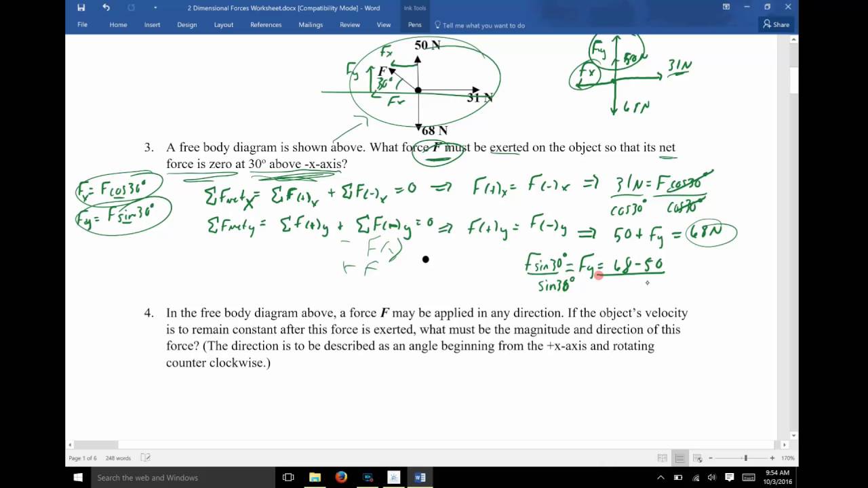This screenshot has width=868, height=488.
Task: Open the Windows Start menu
Action: [x=78, y=478]
